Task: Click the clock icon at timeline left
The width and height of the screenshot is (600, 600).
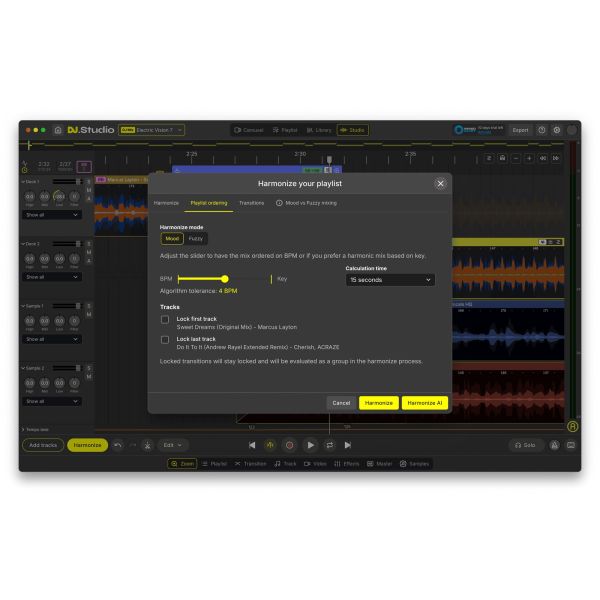Action: 25,170
